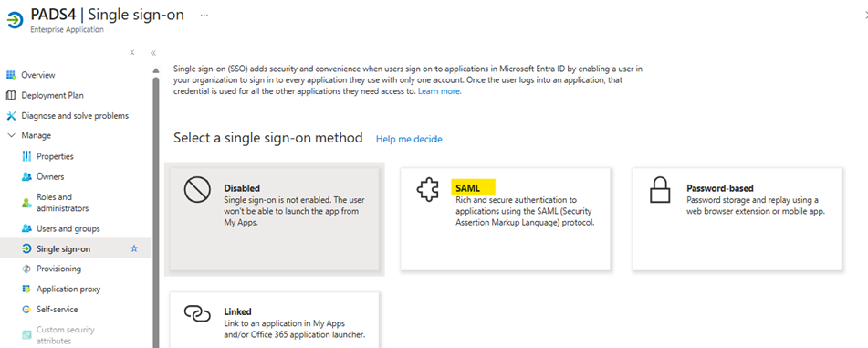868x348 pixels.
Task: Choose the Linked sign-on method card
Action: click(x=275, y=320)
